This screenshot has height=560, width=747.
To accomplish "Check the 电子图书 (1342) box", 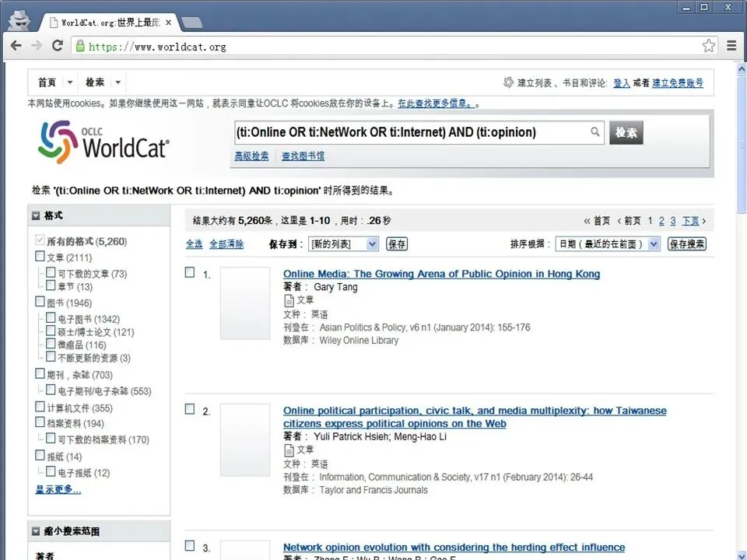I will [51, 317].
